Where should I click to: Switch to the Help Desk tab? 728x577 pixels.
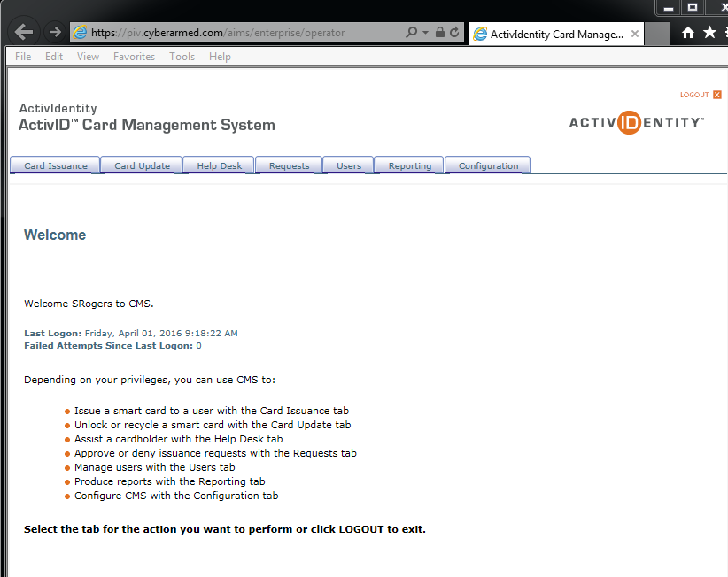click(x=219, y=165)
